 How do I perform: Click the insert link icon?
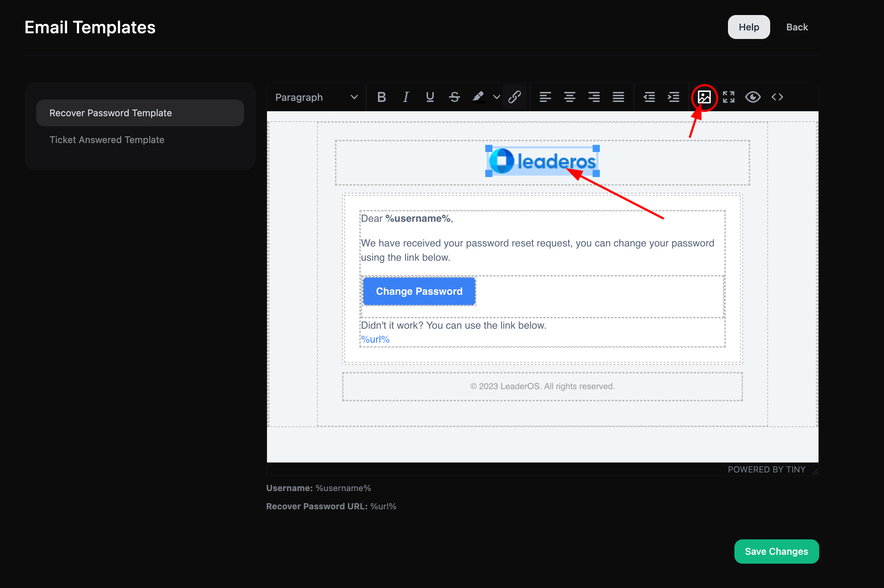pos(514,97)
